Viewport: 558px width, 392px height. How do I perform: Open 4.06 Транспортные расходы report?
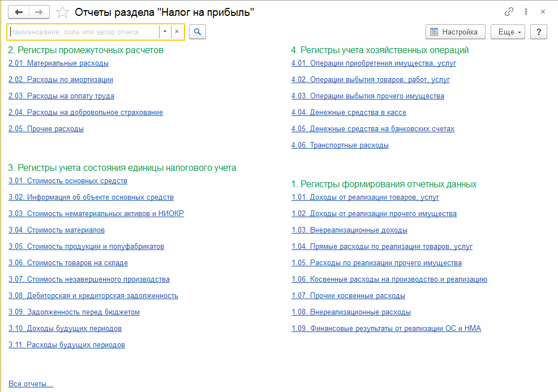(x=340, y=145)
